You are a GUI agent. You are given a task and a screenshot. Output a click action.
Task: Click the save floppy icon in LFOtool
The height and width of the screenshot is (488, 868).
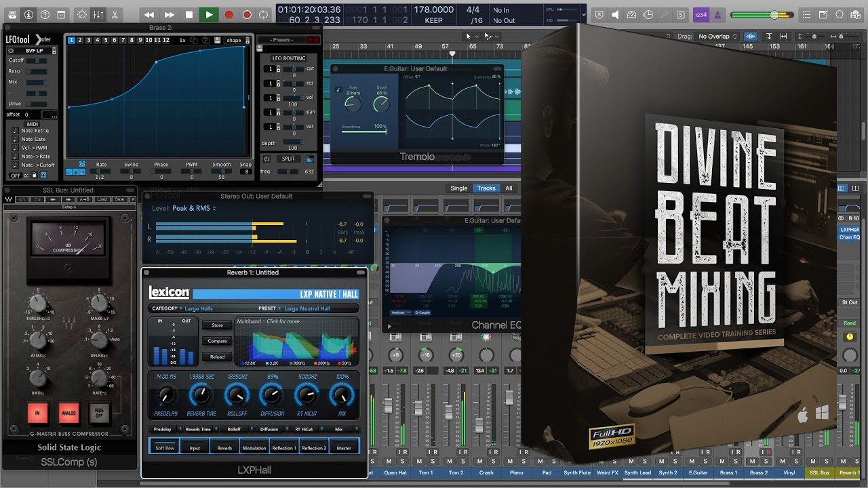click(x=217, y=40)
